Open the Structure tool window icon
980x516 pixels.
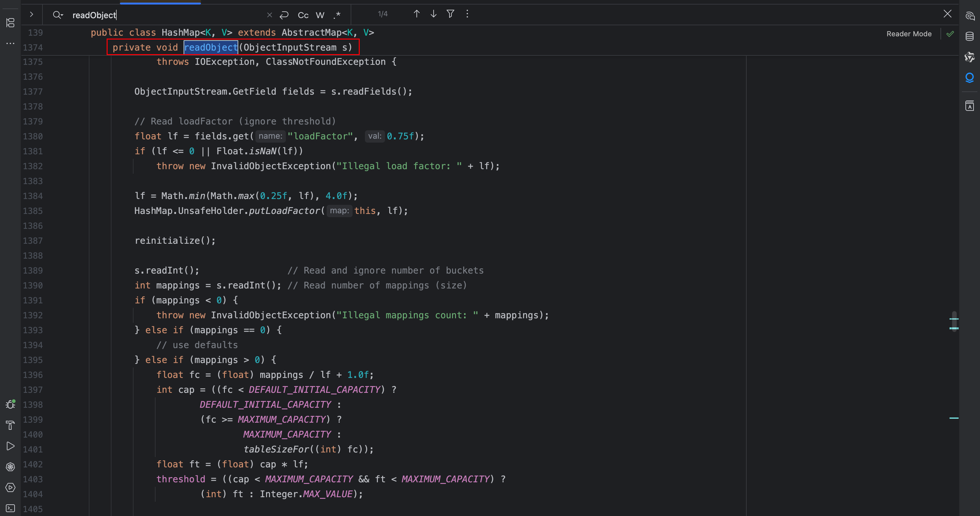click(10, 23)
